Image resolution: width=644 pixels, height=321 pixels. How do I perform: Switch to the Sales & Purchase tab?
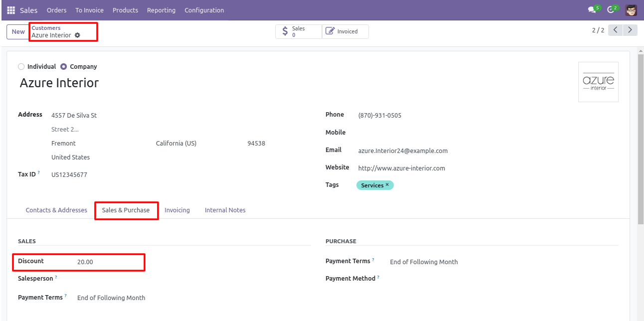click(x=126, y=210)
